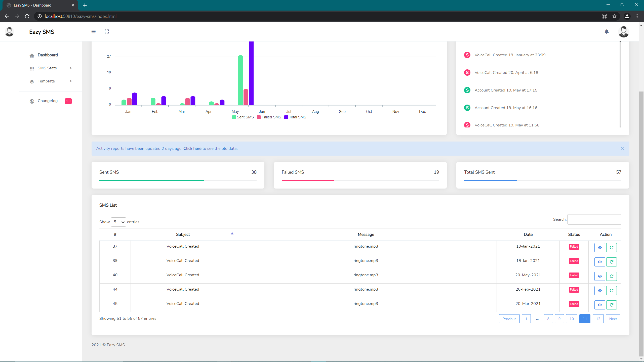The width and height of the screenshot is (644, 362).
Task: Click the Dashboard home icon
Action: [x=32, y=55]
